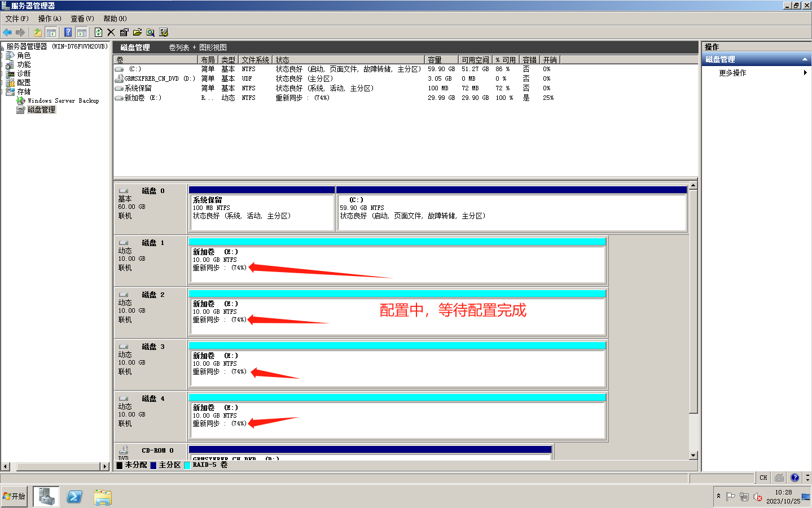Viewport: 812px width, 508px height.
Task: Click the disk icon of volume (C:) row
Action: 119,69
